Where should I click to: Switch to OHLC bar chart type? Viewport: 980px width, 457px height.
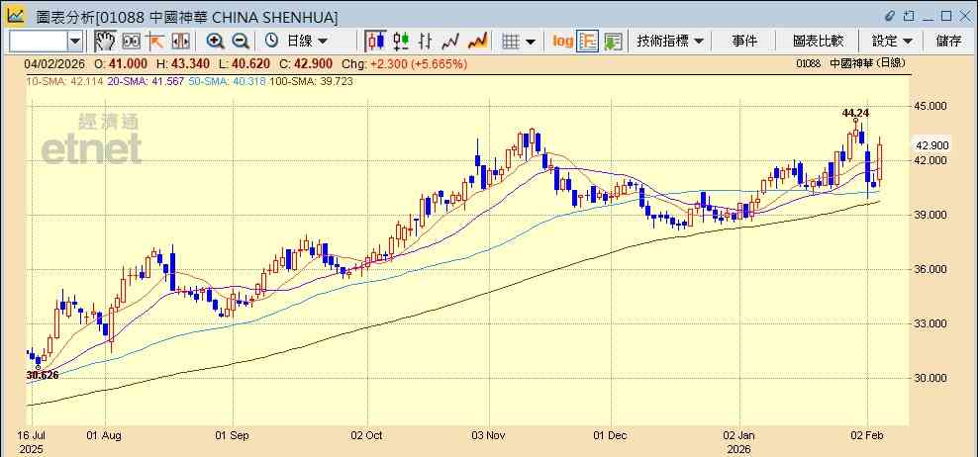[426, 42]
